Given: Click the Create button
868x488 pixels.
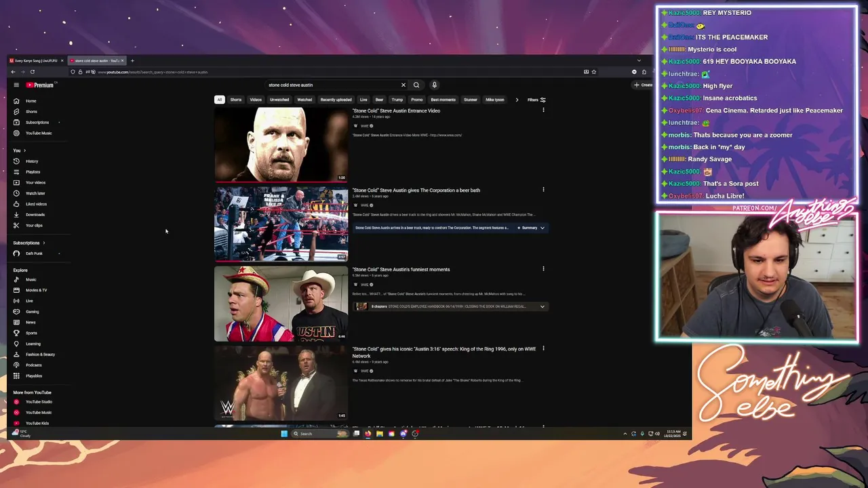Looking at the screenshot, I should pos(643,85).
